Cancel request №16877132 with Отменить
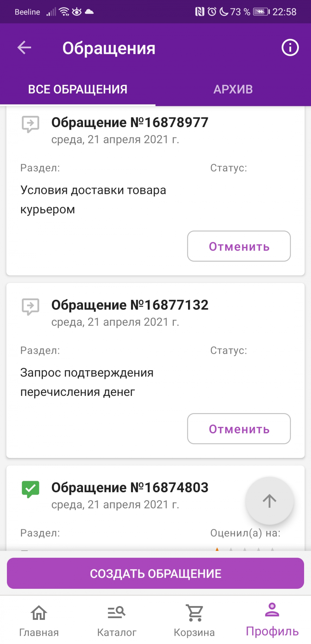Image resolution: width=311 pixels, height=644 pixels. coord(239,429)
